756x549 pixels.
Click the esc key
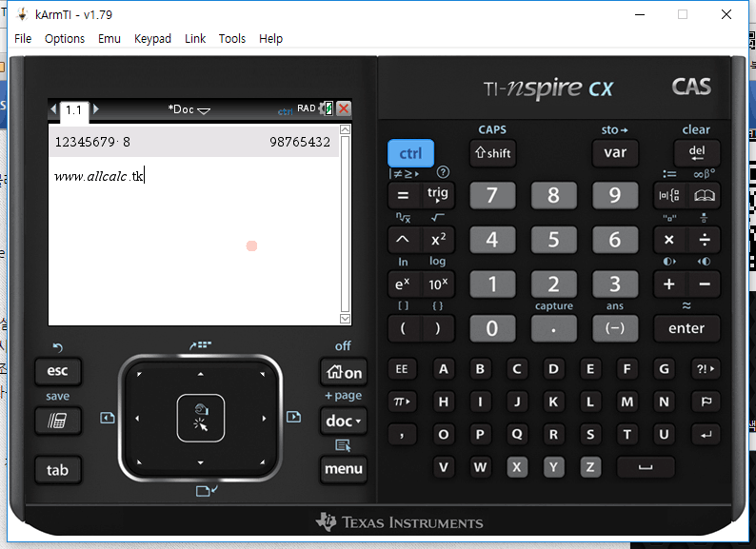(x=57, y=371)
